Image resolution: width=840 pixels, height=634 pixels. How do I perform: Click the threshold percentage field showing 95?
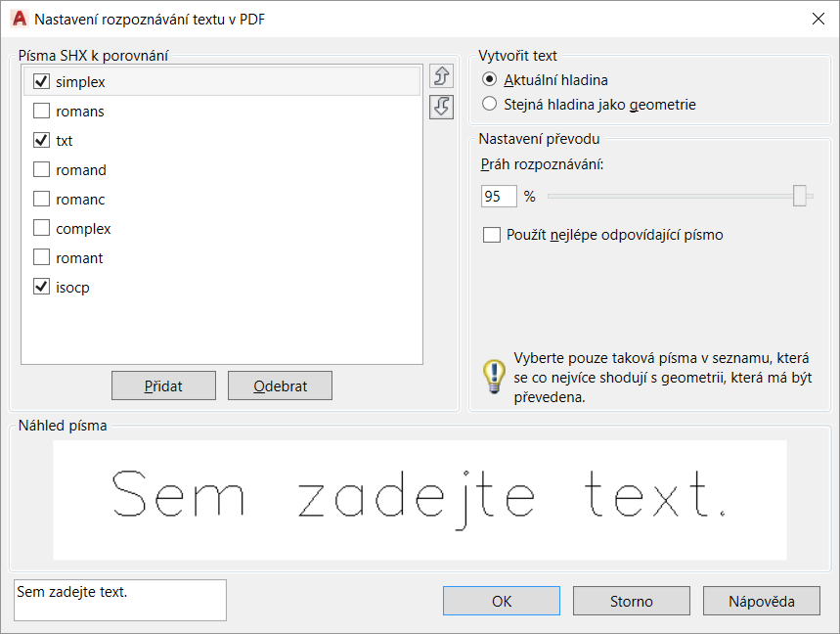tap(499, 196)
